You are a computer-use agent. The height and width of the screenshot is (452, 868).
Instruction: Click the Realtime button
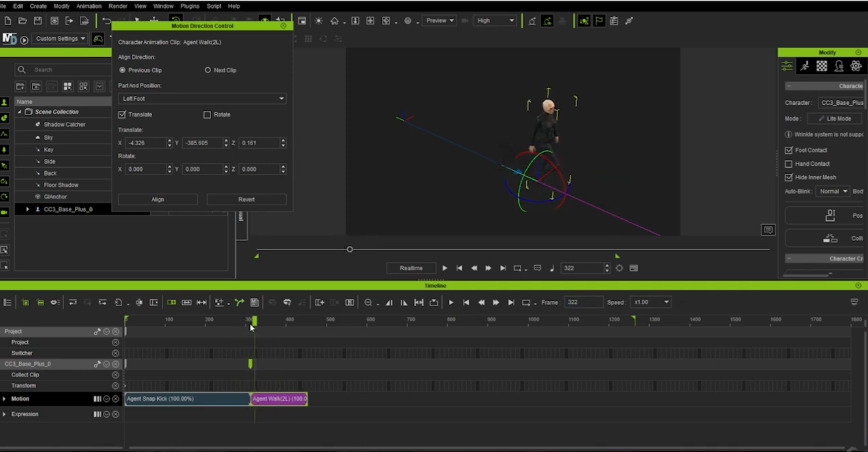click(411, 268)
